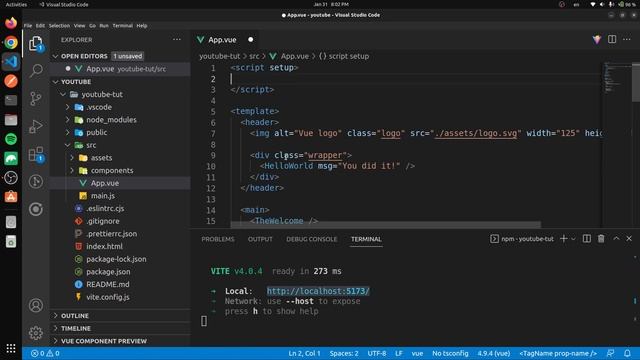Open the Explorer panel ellipsis menu
This screenshot has height=360, width=640.
pyautogui.click(x=177, y=40)
